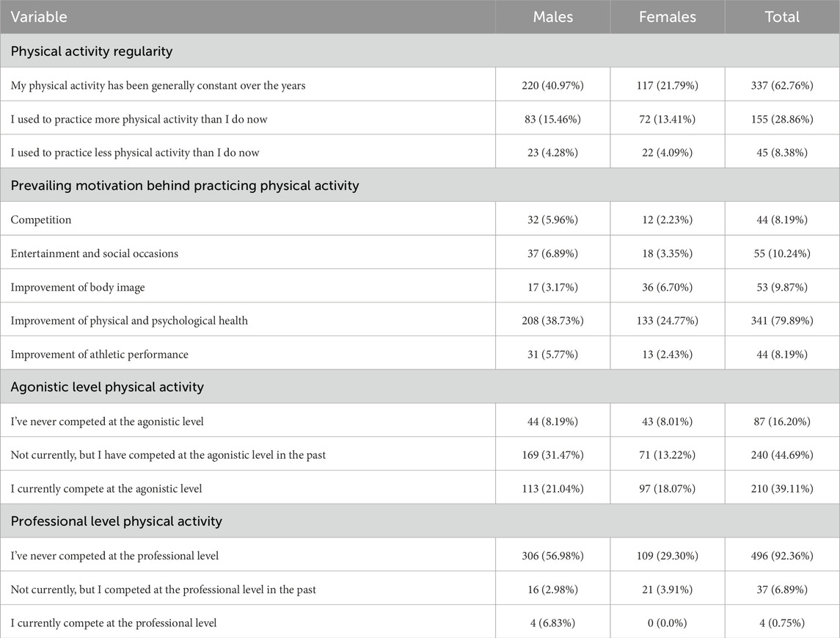Click the 0 (0.0%) females cell
Image resolution: width=840 pixels, height=638 pixels.
[x=668, y=623]
